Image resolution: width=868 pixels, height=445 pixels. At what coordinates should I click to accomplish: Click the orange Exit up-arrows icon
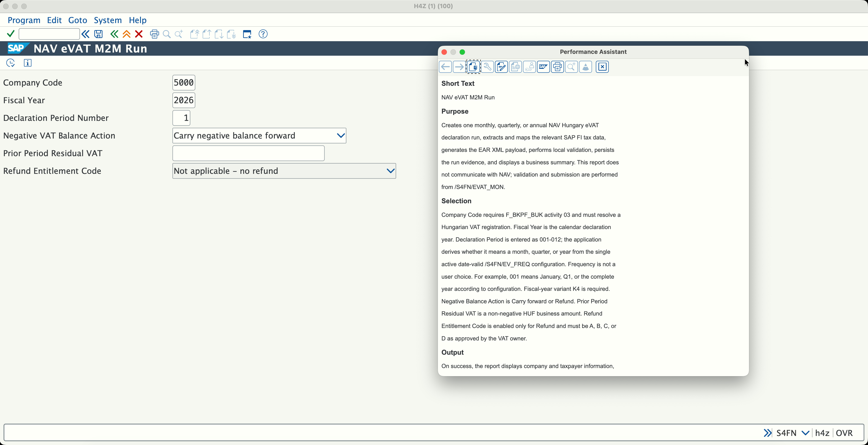(126, 34)
